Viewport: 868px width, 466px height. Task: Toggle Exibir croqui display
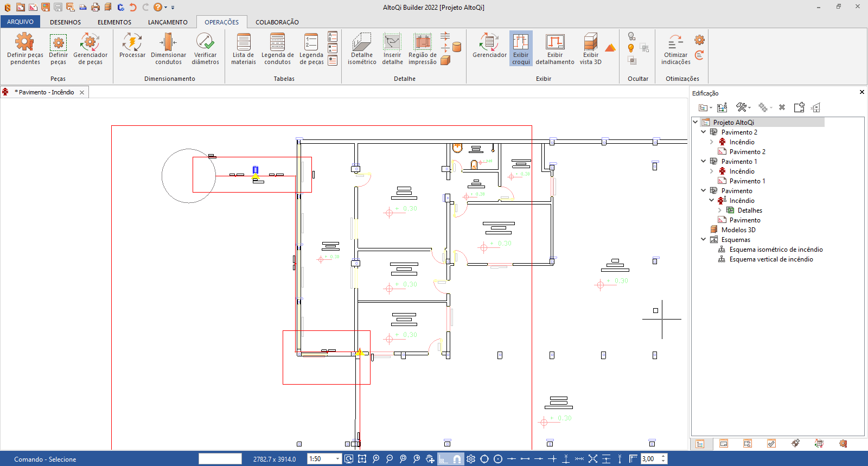pos(521,48)
